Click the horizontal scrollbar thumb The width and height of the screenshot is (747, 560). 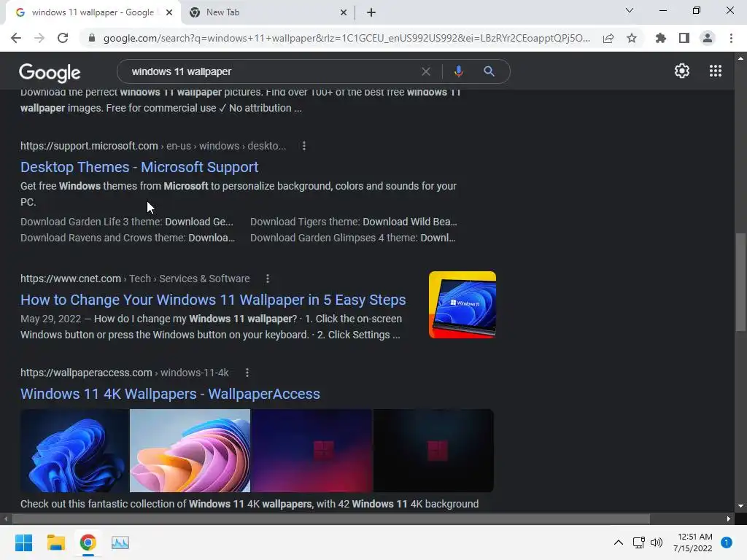coord(331,518)
